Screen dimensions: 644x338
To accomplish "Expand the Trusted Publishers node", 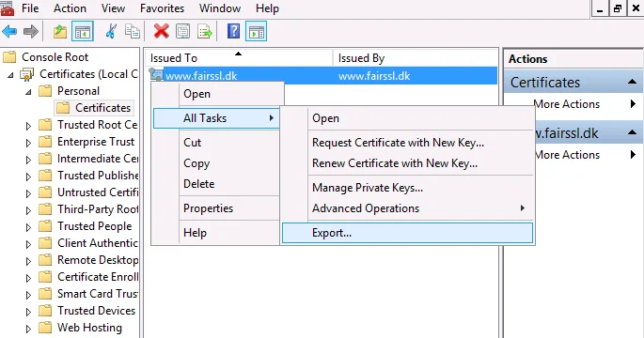I will click(28, 177).
